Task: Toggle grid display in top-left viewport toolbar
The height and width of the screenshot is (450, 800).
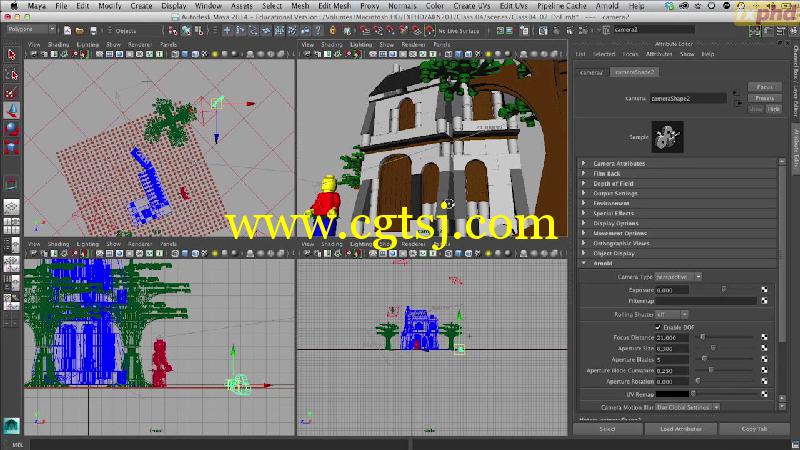Action: (x=99, y=54)
